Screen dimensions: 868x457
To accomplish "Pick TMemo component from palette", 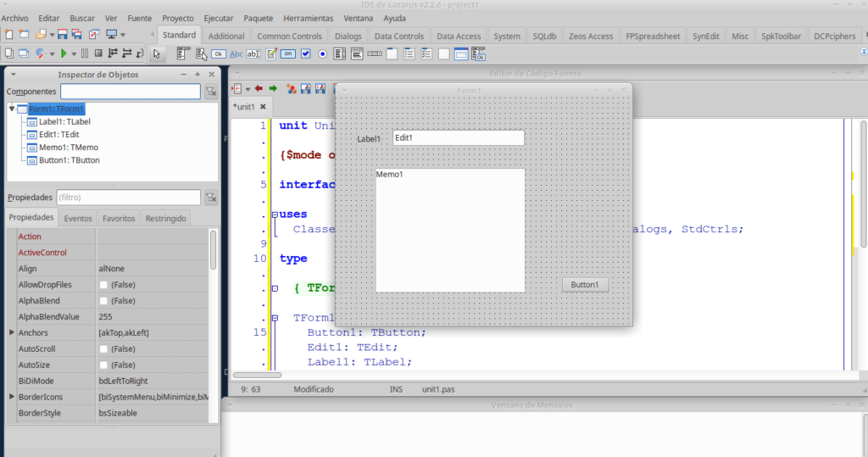I will click(271, 54).
